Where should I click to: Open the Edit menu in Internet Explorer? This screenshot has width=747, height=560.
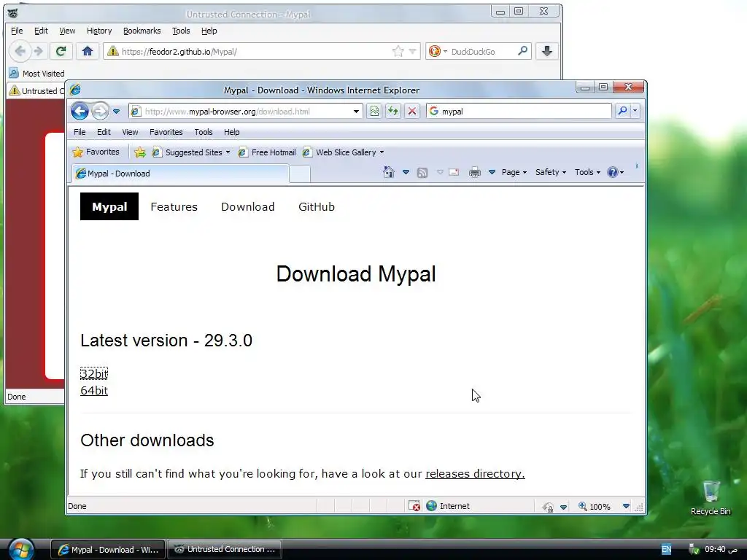tap(104, 132)
